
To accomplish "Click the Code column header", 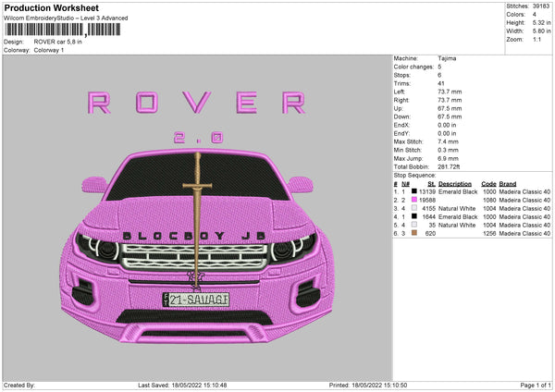I will pyautogui.click(x=488, y=183).
